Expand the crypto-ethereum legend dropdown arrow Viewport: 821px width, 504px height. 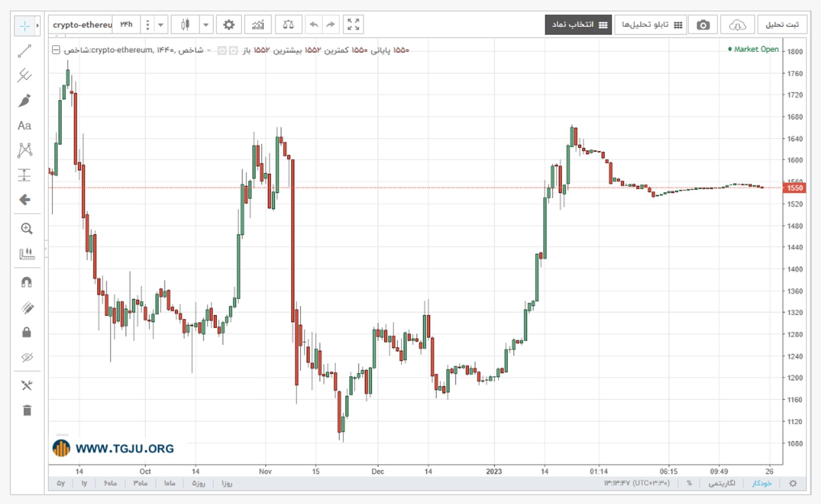[209, 50]
